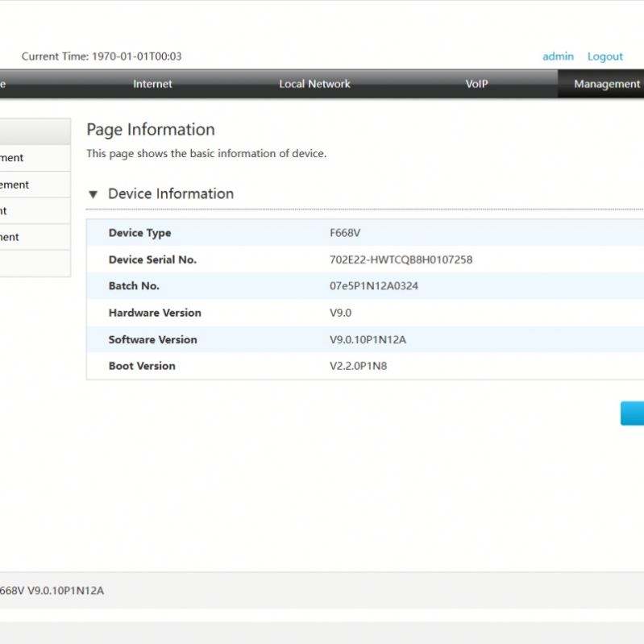Click software version value V9.0.10P1N12A in table

tap(368, 339)
